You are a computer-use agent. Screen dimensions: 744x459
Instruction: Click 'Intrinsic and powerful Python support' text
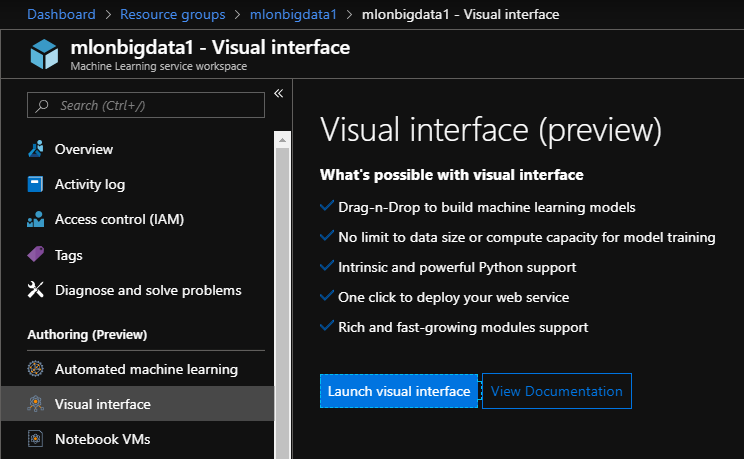(457, 267)
